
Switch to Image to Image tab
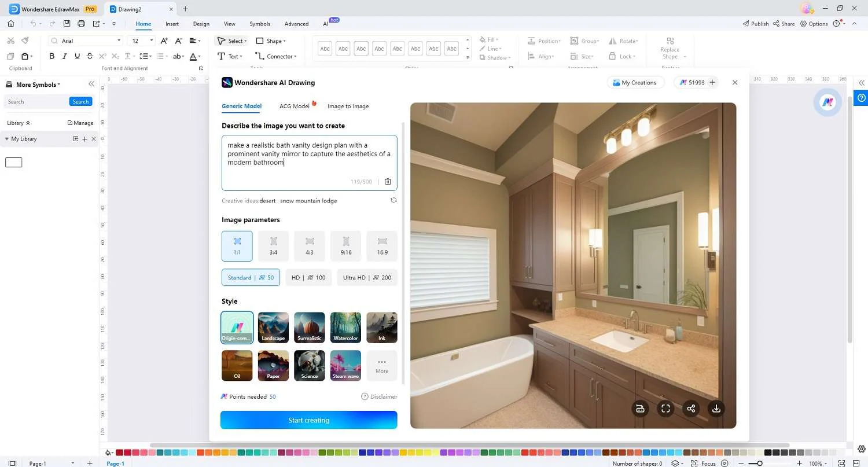pos(348,106)
